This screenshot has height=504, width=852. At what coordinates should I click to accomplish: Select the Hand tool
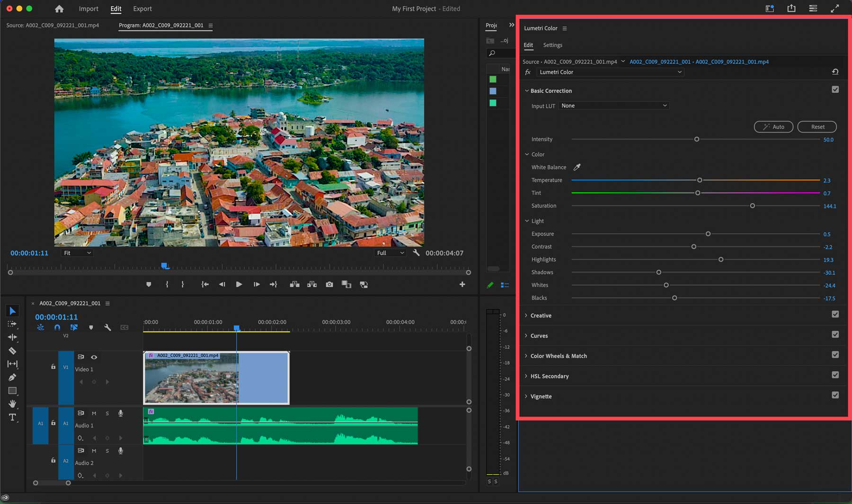tap(13, 404)
